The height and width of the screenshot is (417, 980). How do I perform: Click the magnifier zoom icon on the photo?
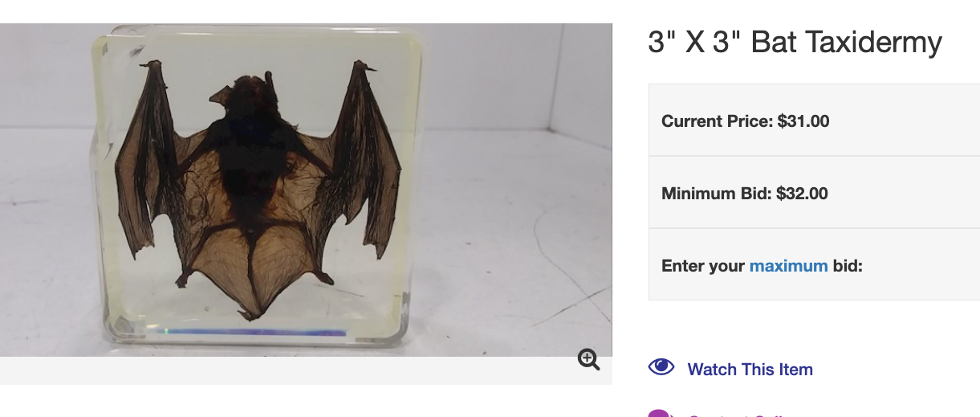pyautogui.click(x=588, y=360)
